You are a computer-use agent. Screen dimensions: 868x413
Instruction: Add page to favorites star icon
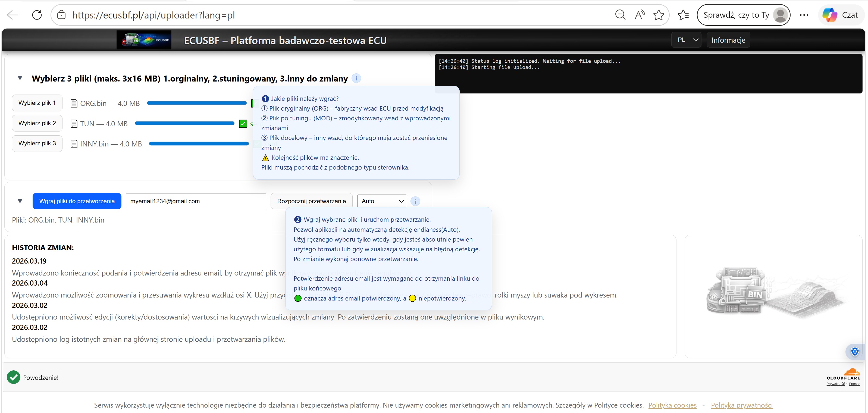[x=659, y=15]
